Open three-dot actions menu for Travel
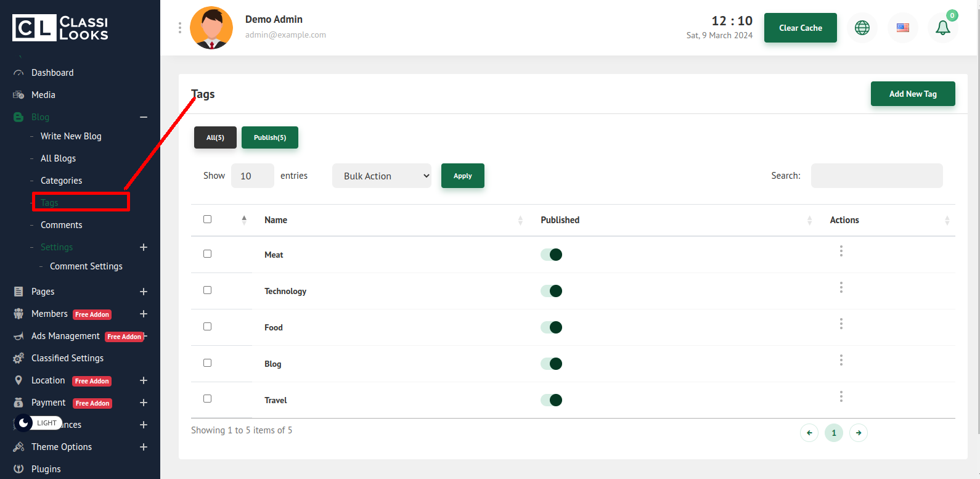 click(x=841, y=397)
